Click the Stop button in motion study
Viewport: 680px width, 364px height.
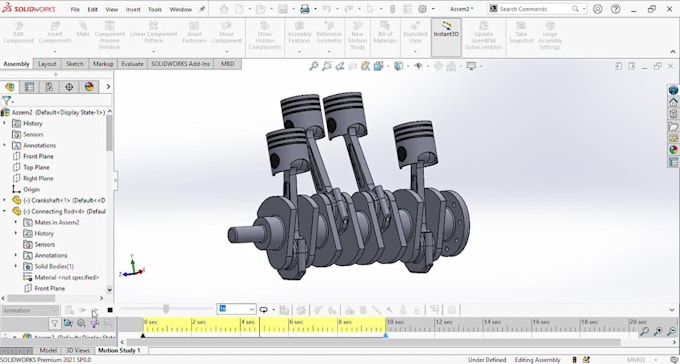(x=110, y=310)
